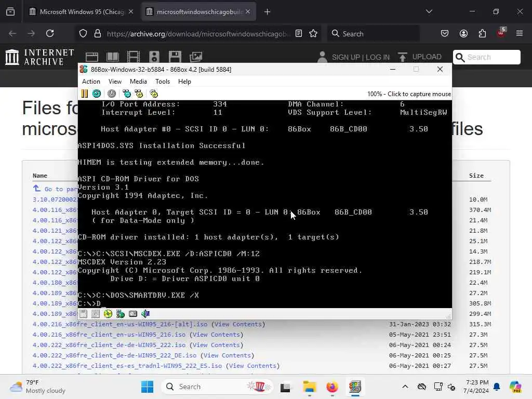Open the Media menu in 86Box
Viewport: 532px width, 399px height.
(x=138, y=82)
